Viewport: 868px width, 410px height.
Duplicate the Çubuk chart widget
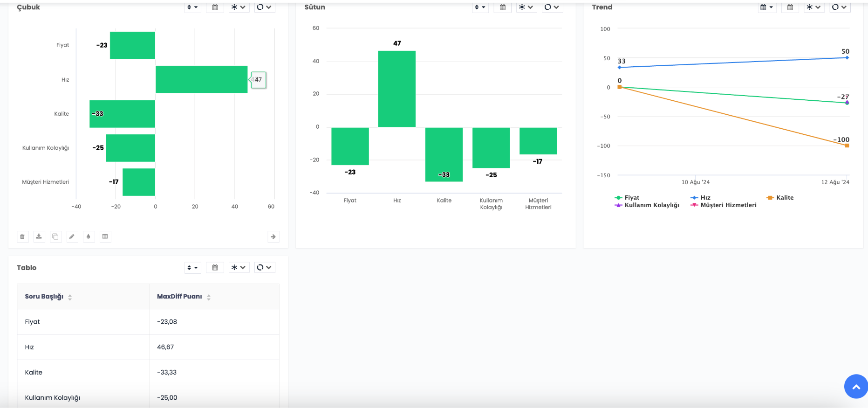(55, 236)
